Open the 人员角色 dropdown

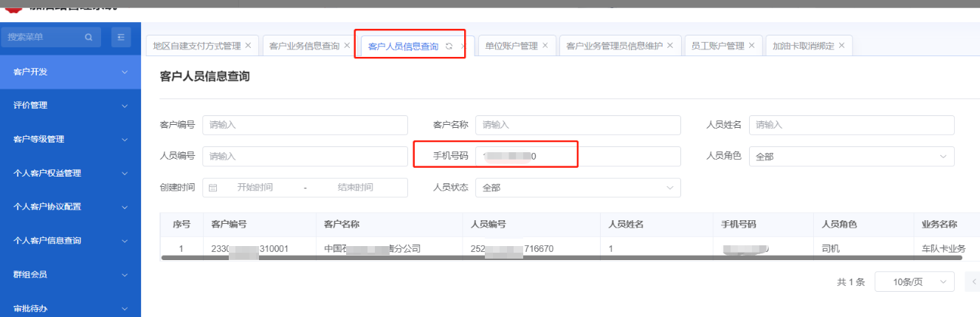click(x=851, y=157)
